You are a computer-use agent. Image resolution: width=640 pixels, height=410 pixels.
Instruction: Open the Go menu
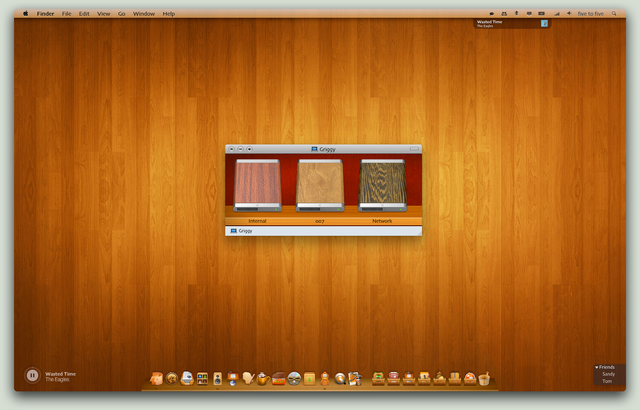tap(122, 13)
